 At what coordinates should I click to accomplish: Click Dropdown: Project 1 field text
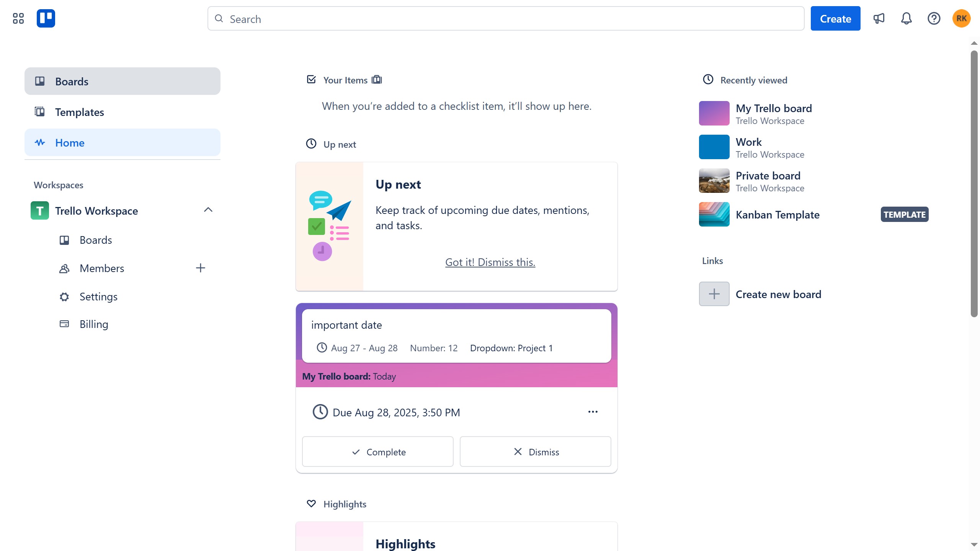click(x=511, y=348)
